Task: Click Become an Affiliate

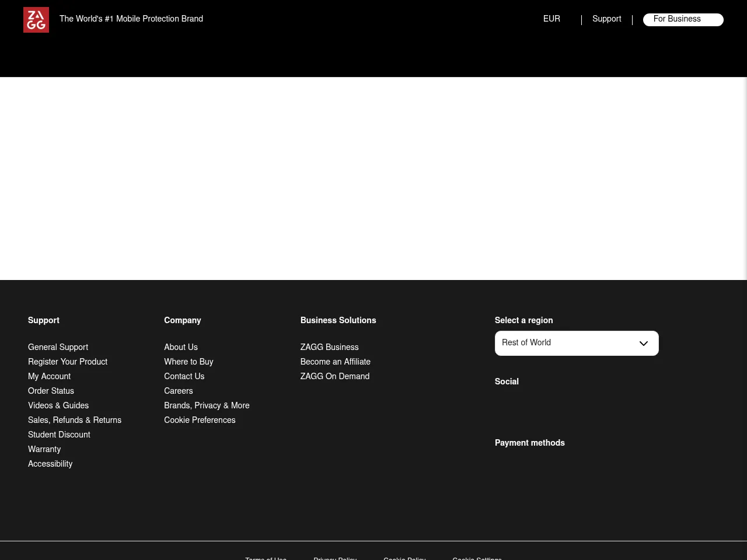Action: (x=335, y=362)
